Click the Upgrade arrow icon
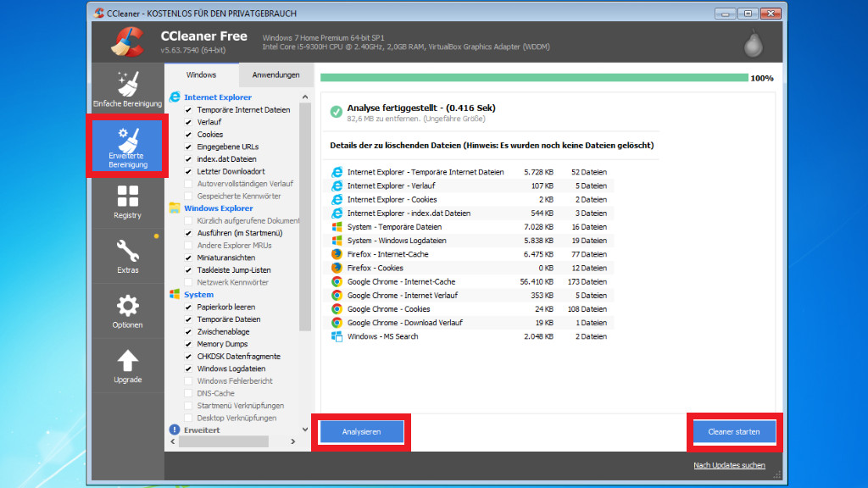 pos(127,366)
